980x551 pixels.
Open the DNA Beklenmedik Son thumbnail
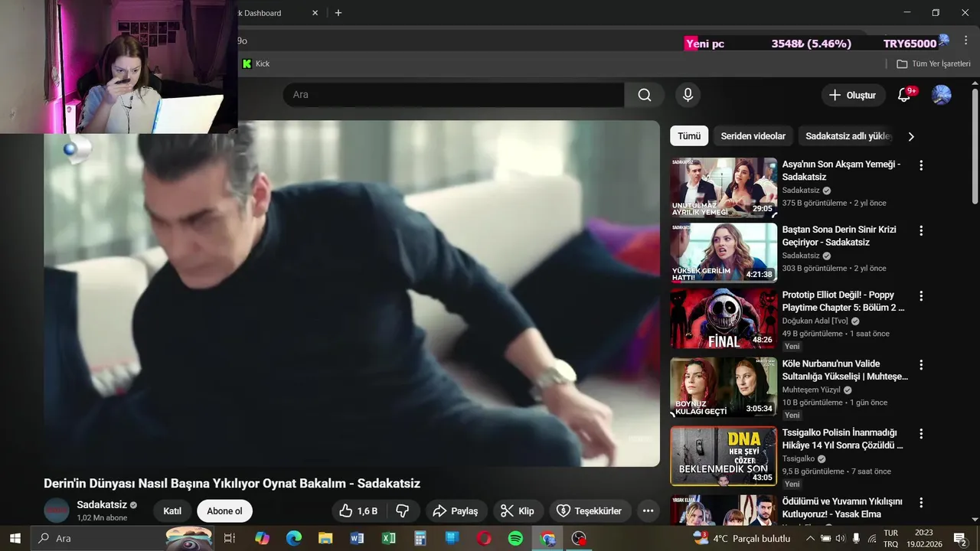(x=724, y=456)
